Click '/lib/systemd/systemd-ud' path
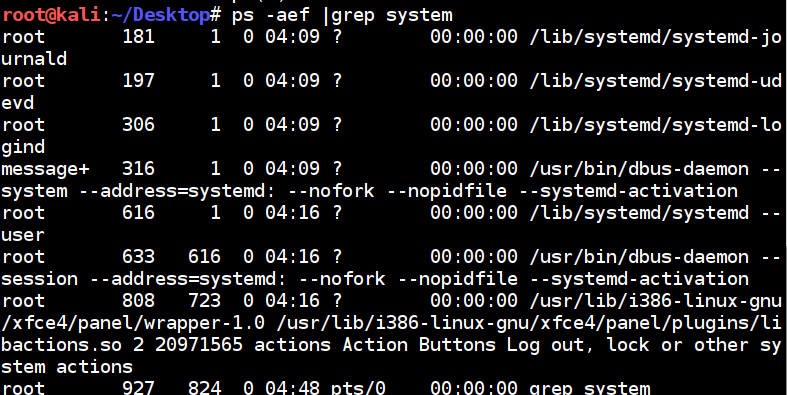The image size is (787, 395). click(655, 81)
